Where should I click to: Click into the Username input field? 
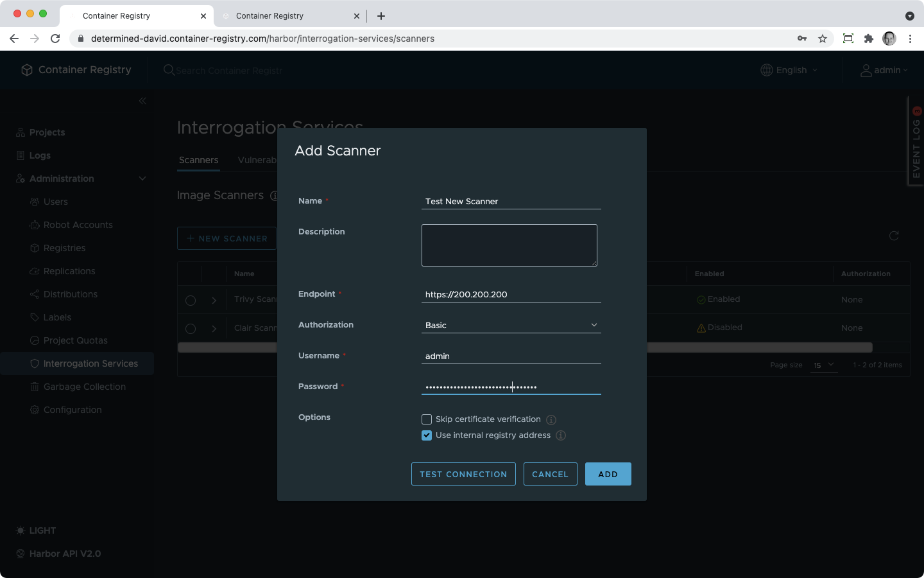click(x=511, y=356)
